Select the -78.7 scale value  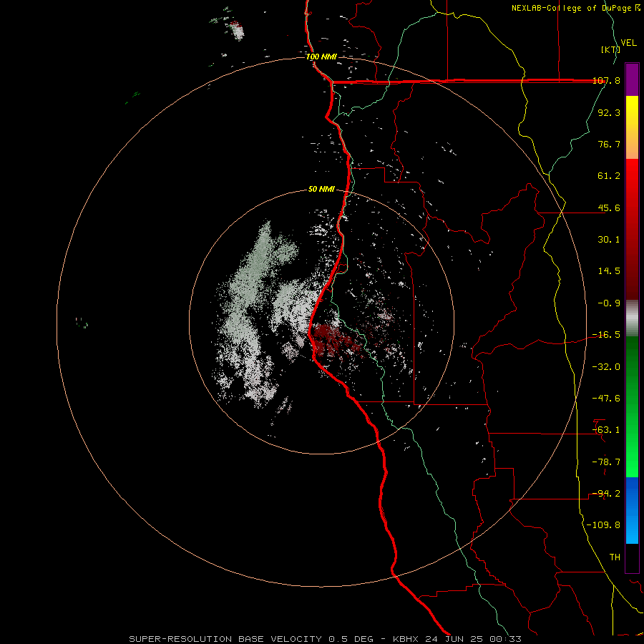point(607,462)
